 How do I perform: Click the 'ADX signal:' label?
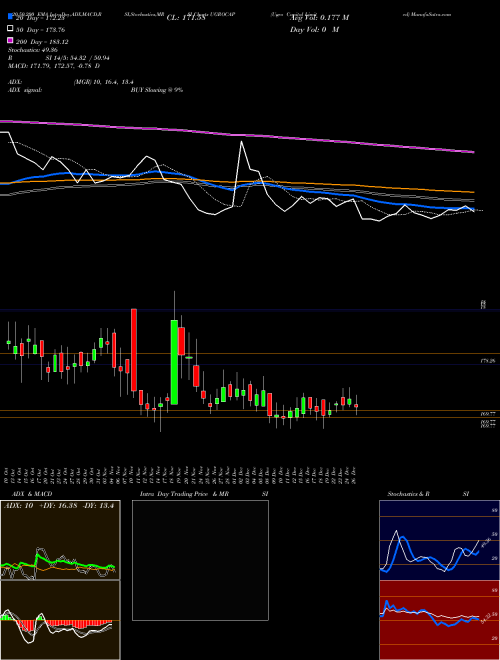click(25, 90)
